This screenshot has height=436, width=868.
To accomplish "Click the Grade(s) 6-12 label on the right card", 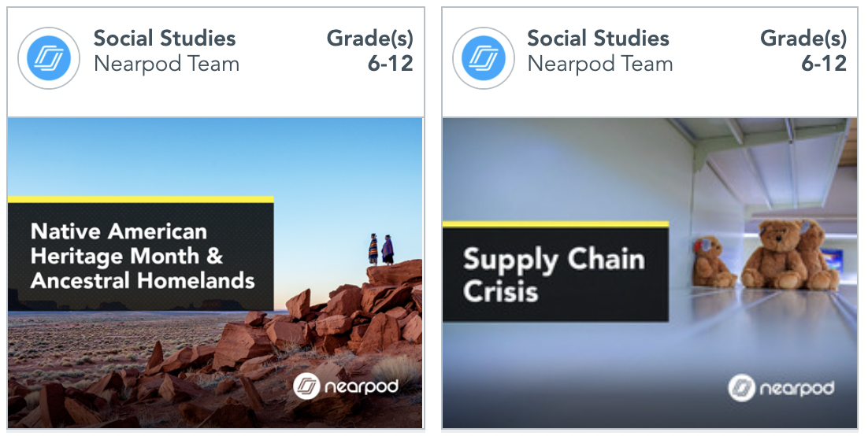I will pos(803,51).
